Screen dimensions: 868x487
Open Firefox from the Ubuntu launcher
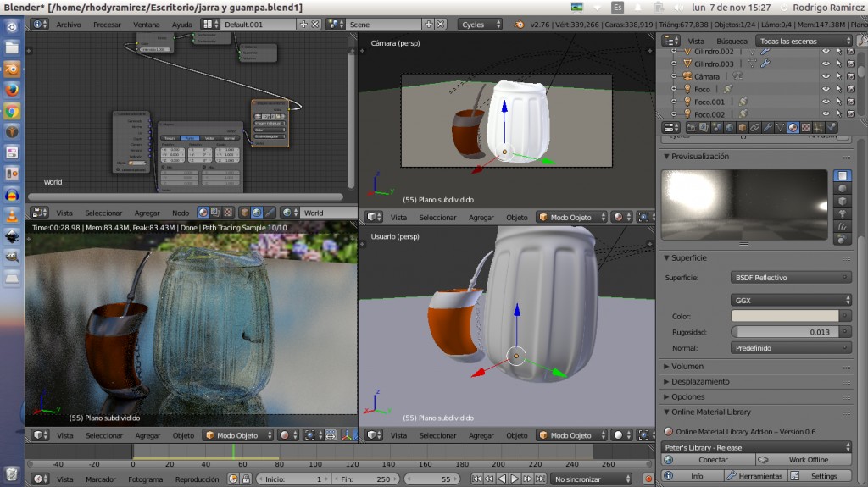(12, 89)
